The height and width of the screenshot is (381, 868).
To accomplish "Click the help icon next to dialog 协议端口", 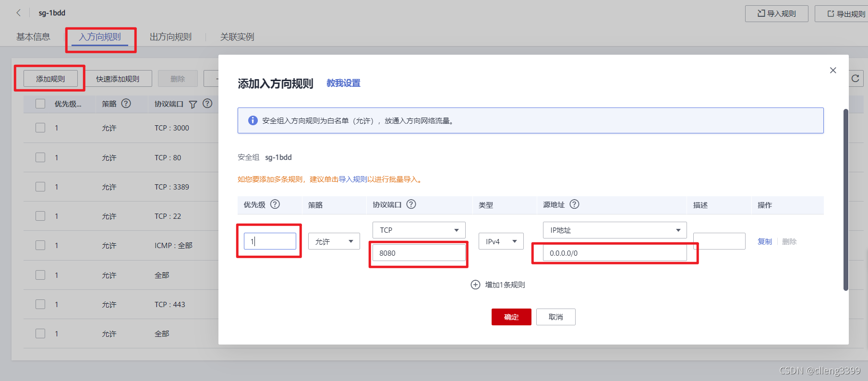I will coord(411,204).
